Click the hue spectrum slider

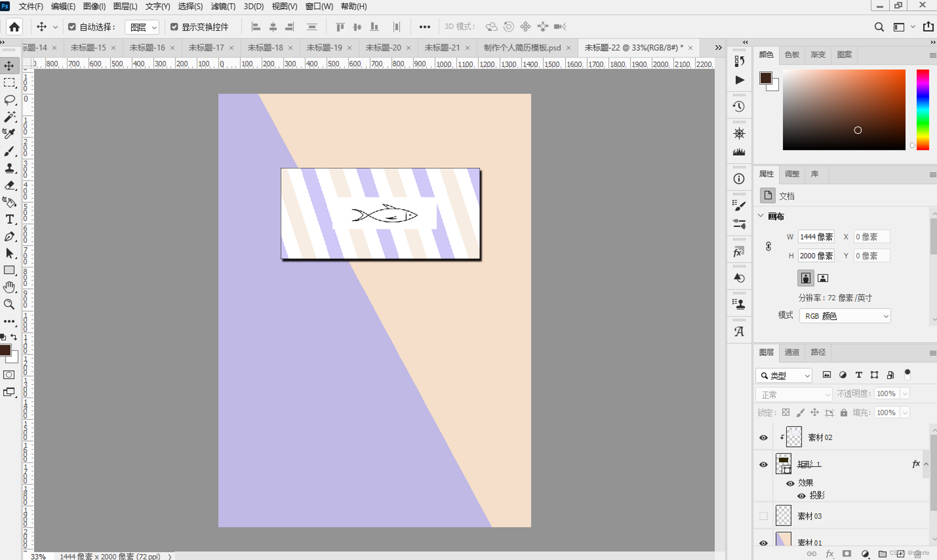click(x=923, y=110)
